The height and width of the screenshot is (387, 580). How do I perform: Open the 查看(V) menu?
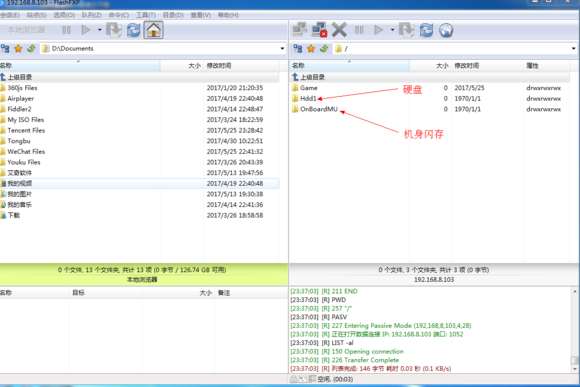[201, 15]
